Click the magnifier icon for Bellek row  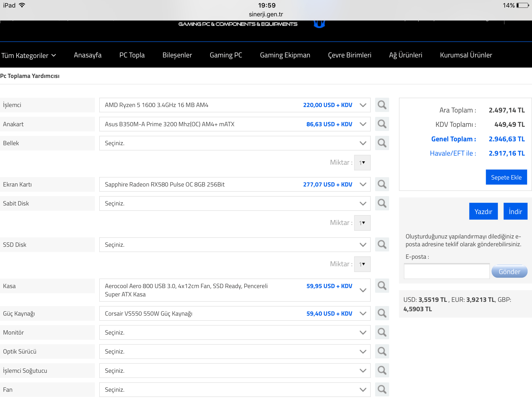382,143
